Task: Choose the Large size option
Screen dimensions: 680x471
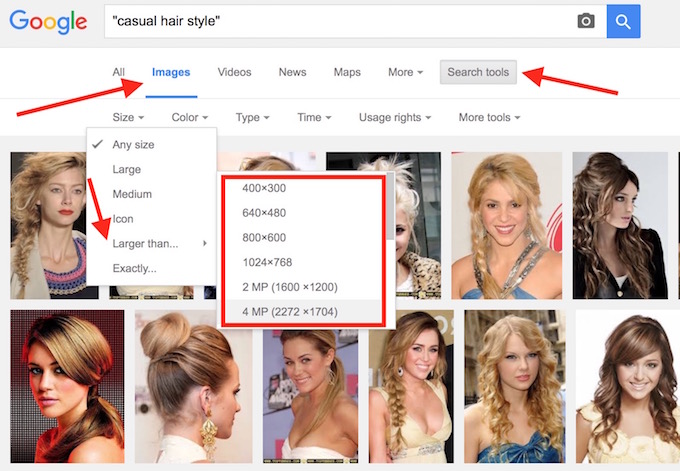Action: (127, 170)
